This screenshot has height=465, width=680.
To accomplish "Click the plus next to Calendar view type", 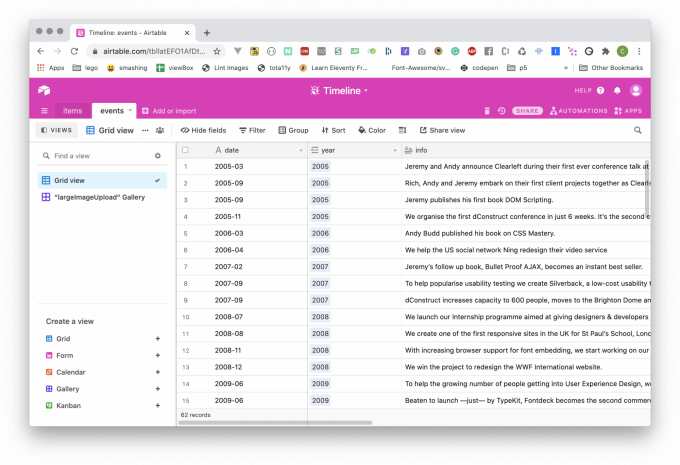I will [158, 372].
